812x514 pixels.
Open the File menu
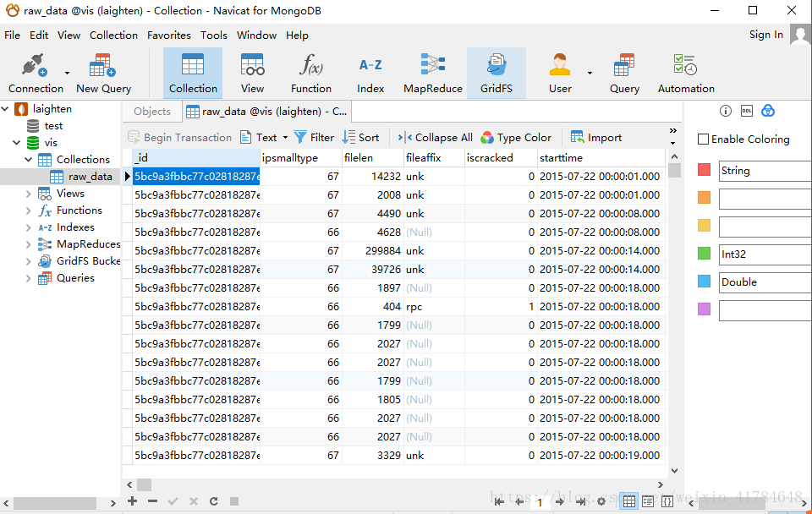pos(12,36)
